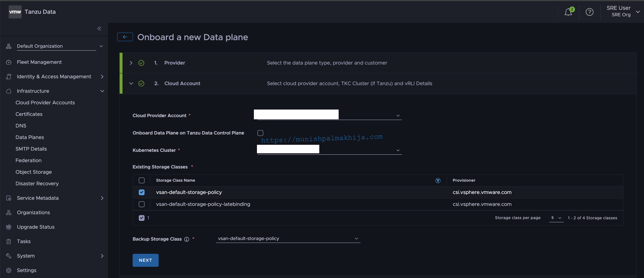Expand the Service Metadata chevron
This screenshot has height=278, width=644.
[x=102, y=198]
